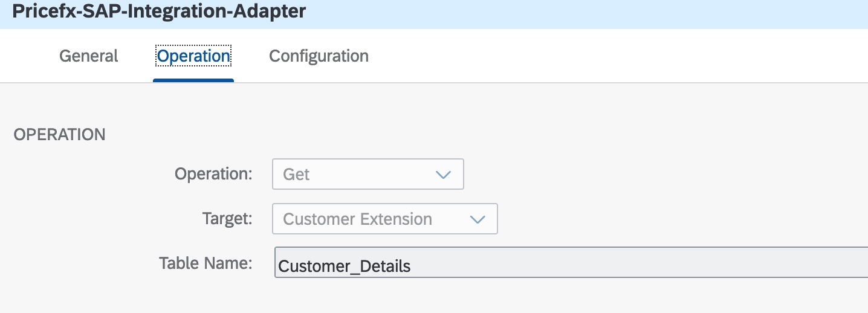Click the 'Get' value text
868x313 pixels.
click(x=296, y=175)
